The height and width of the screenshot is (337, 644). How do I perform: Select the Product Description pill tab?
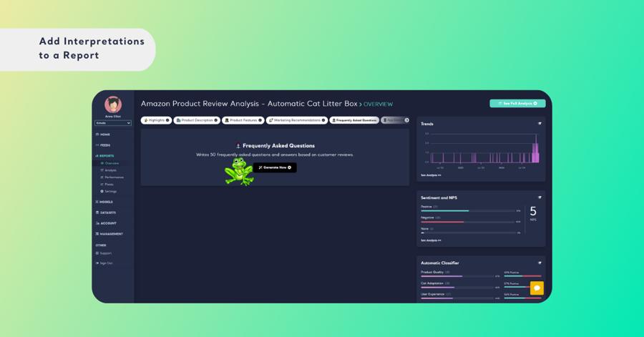coord(197,120)
